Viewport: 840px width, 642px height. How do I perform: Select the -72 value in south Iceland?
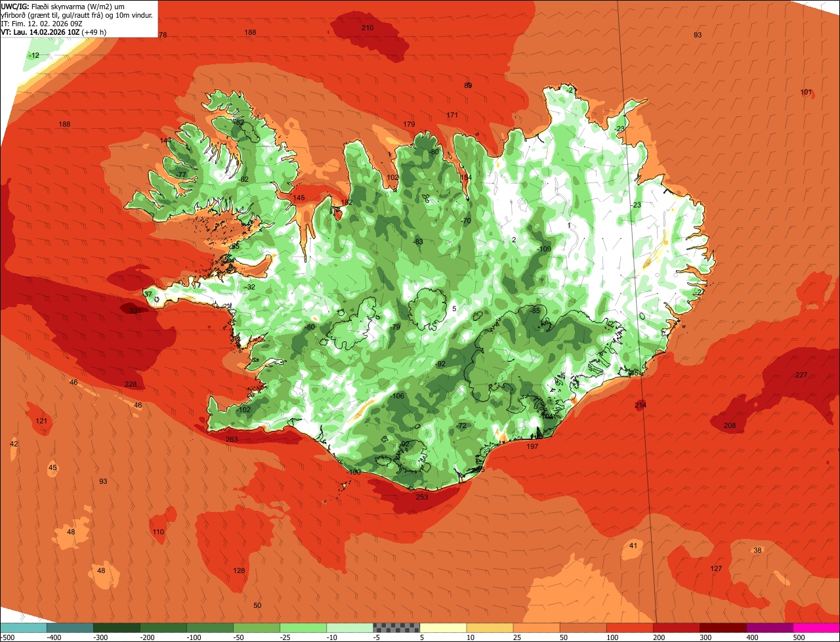[461, 425]
